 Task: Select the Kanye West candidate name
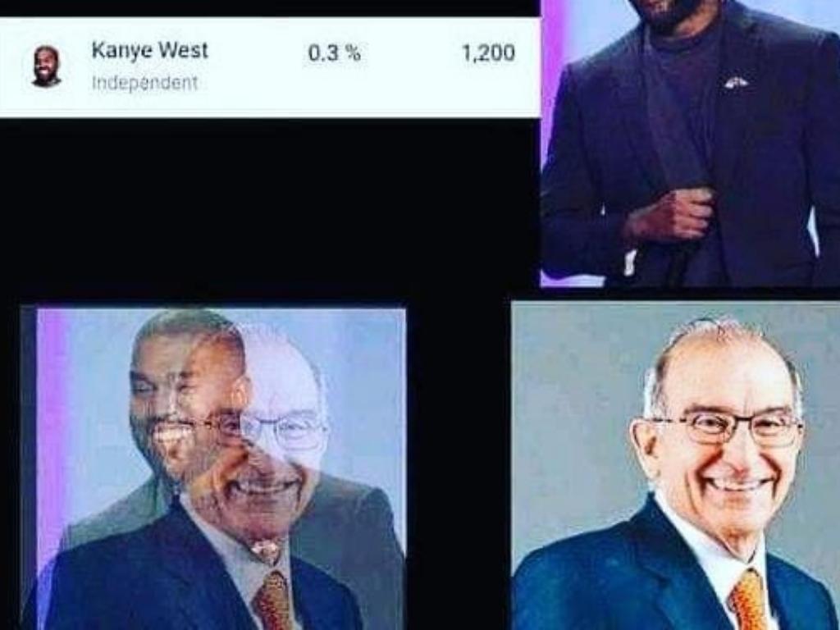pos(150,50)
